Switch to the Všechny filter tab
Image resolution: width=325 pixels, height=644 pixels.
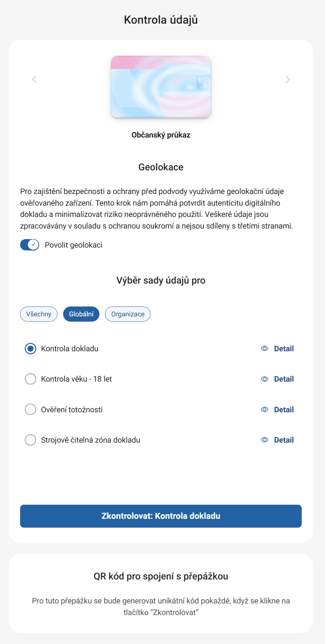point(39,314)
